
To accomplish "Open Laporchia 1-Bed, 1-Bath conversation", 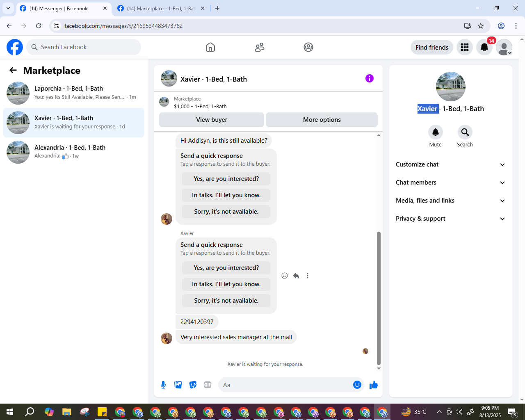I will (74, 93).
